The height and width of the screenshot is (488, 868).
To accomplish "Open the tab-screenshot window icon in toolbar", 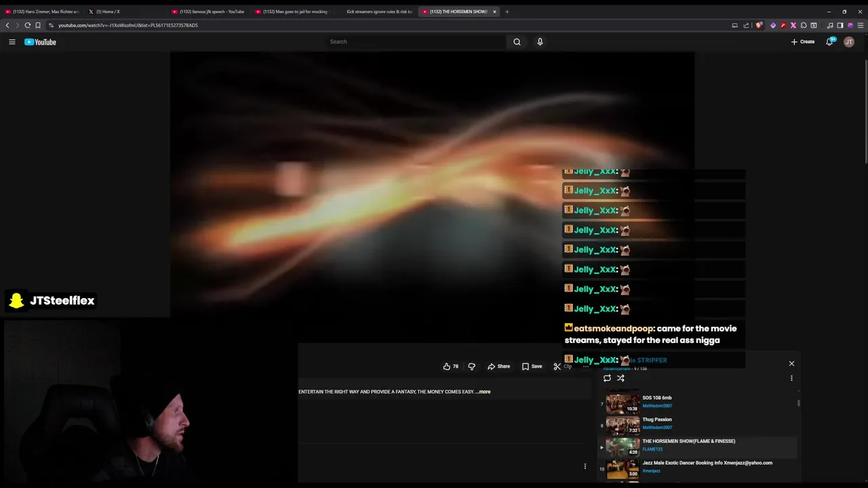I will [x=814, y=25].
